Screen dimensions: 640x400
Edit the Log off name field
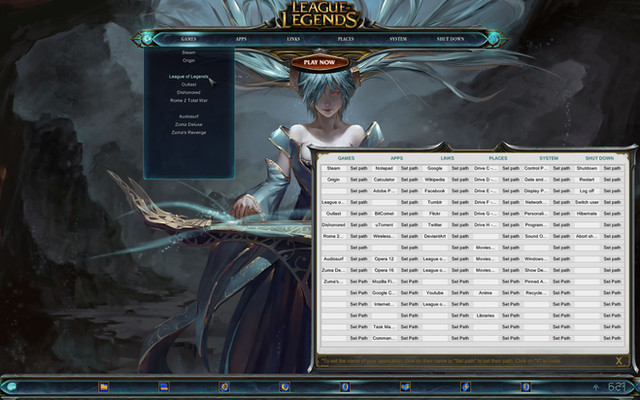(587, 191)
